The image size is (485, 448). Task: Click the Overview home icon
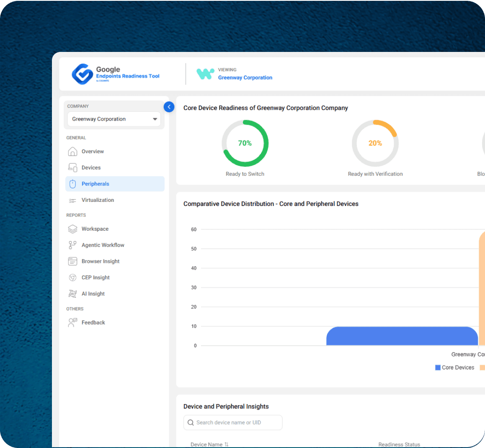(72, 152)
